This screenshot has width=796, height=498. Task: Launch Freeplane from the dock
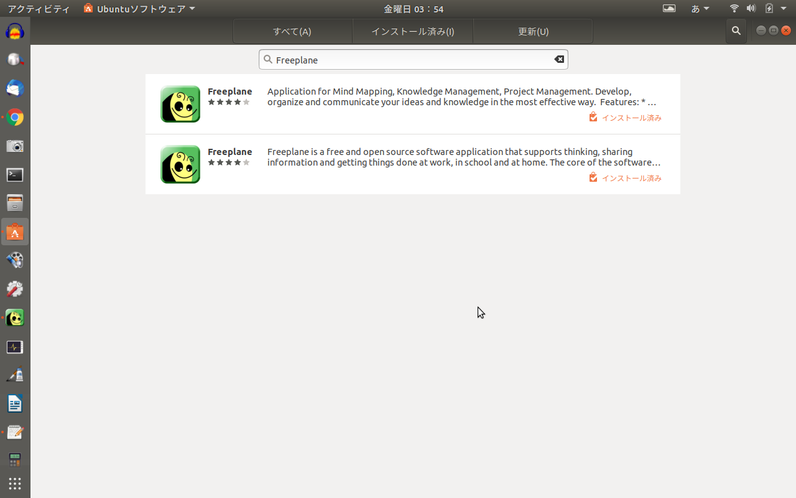click(x=15, y=318)
